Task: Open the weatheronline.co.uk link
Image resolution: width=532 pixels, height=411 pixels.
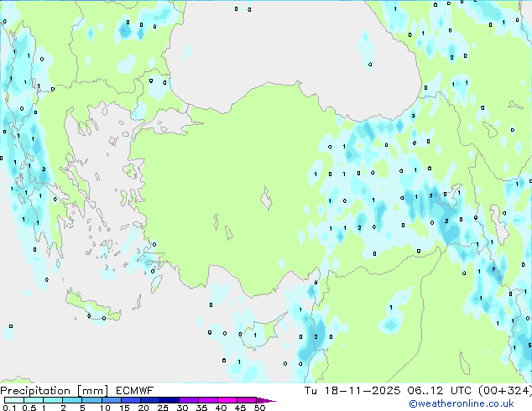Action: 462,403
